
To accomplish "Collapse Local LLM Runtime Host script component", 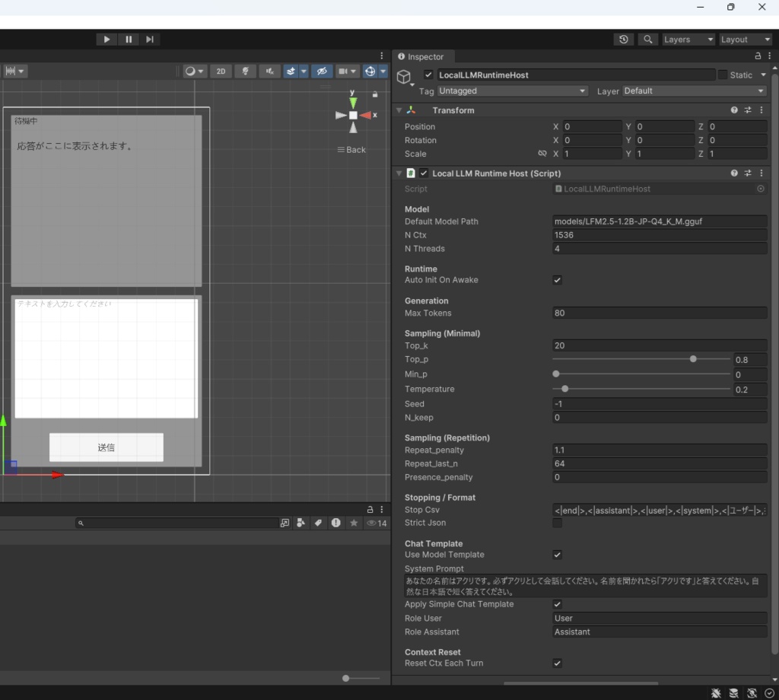I will pyautogui.click(x=399, y=173).
